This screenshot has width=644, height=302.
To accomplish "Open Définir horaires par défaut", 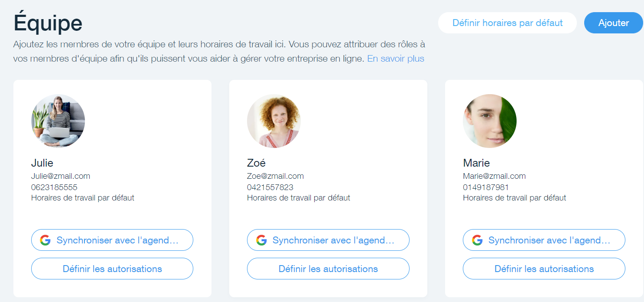I will click(x=507, y=23).
